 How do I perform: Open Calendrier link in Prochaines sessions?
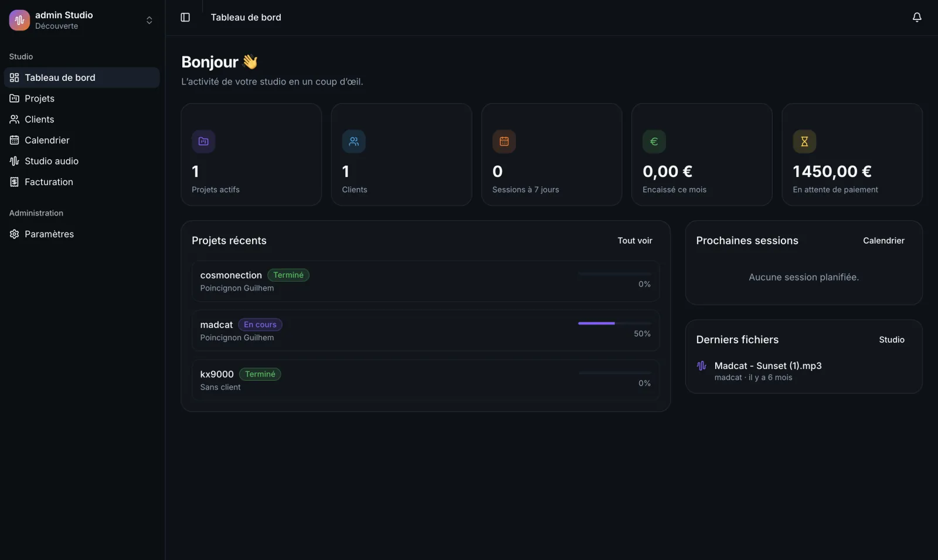(x=883, y=241)
